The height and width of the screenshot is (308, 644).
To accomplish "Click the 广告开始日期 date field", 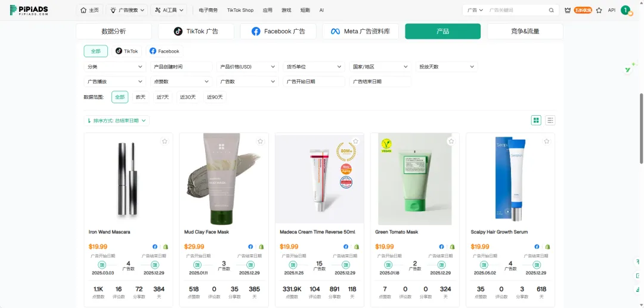I will pos(314,81).
